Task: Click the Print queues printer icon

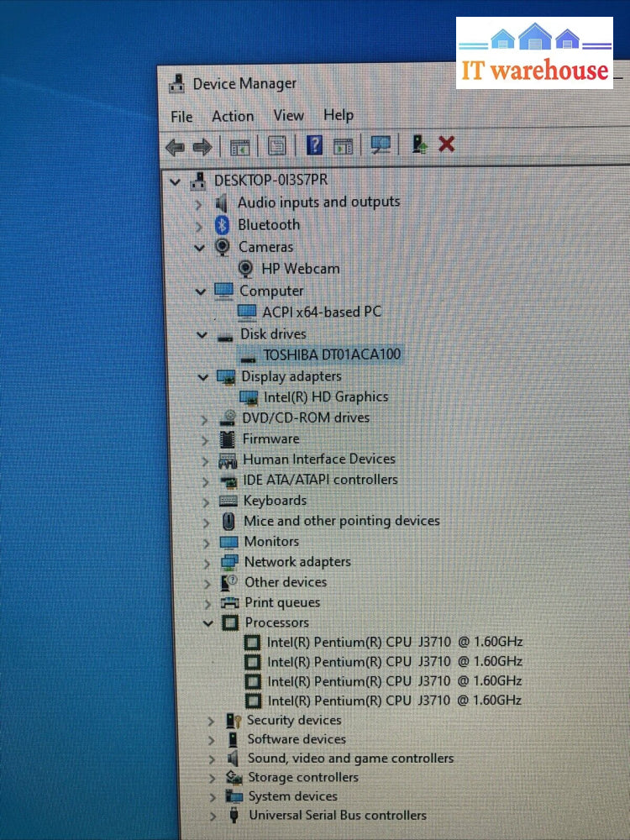Action: tap(230, 602)
